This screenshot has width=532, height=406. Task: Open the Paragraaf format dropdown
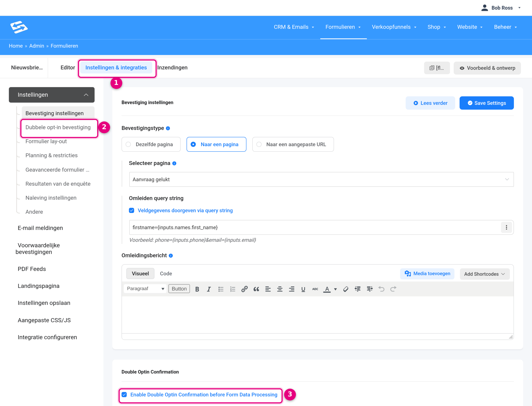tap(145, 289)
